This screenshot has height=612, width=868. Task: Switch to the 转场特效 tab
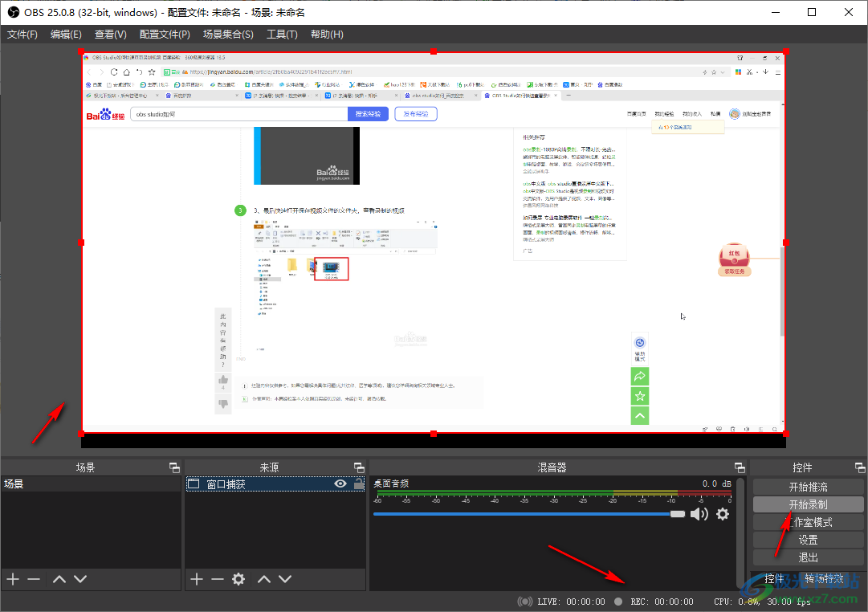click(x=825, y=579)
